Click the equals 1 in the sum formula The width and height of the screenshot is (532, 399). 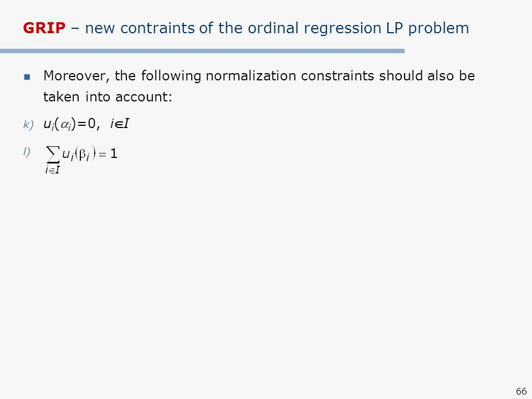[x=108, y=155]
